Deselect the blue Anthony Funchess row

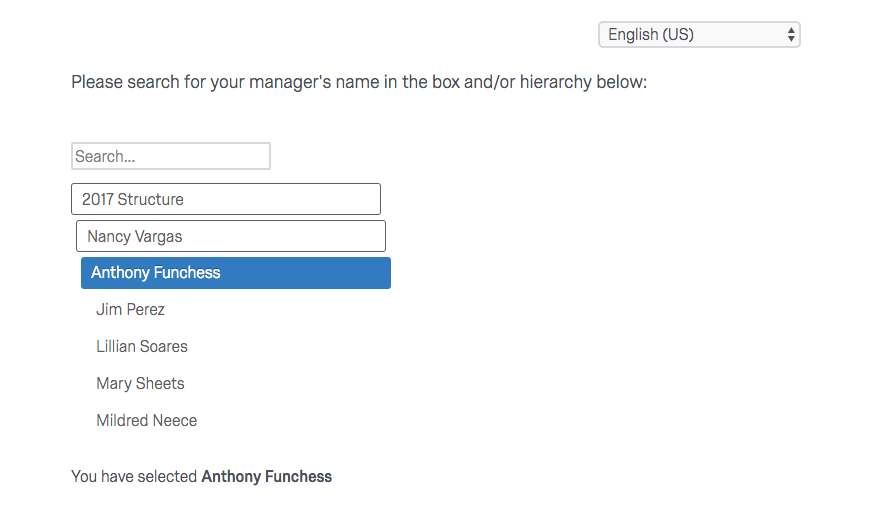tap(235, 273)
